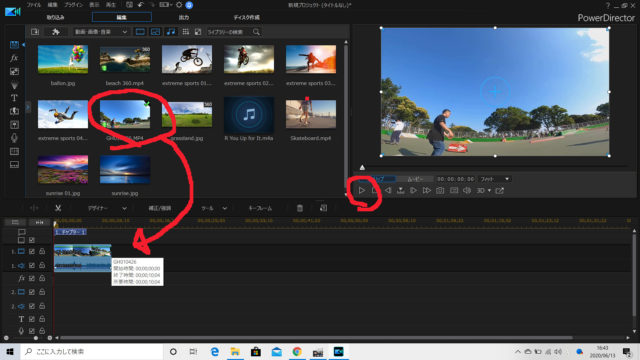Click the blue notification circle icon
This screenshot has height=360, width=640.
pyautogui.click(x=189, y=5)
